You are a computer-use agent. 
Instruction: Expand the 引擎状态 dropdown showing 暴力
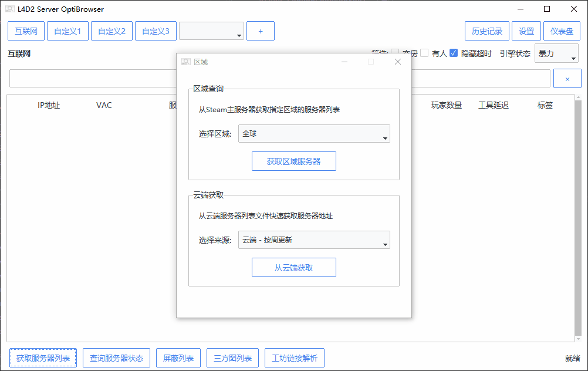[x=556, y=53]
